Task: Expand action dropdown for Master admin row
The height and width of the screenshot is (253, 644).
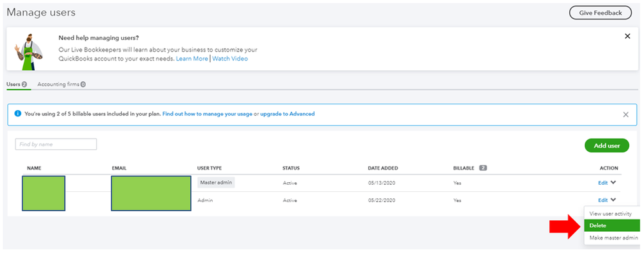Action: point(613,182)
